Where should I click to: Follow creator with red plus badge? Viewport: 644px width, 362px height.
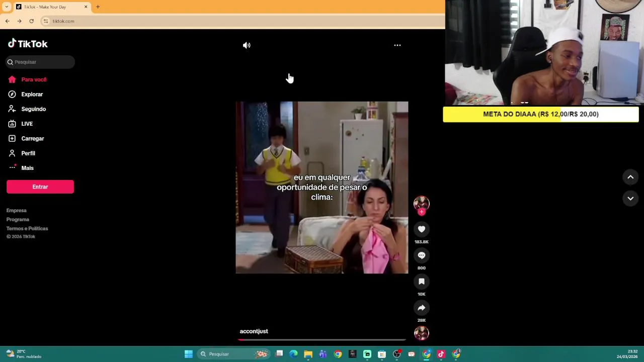point(422,212)
